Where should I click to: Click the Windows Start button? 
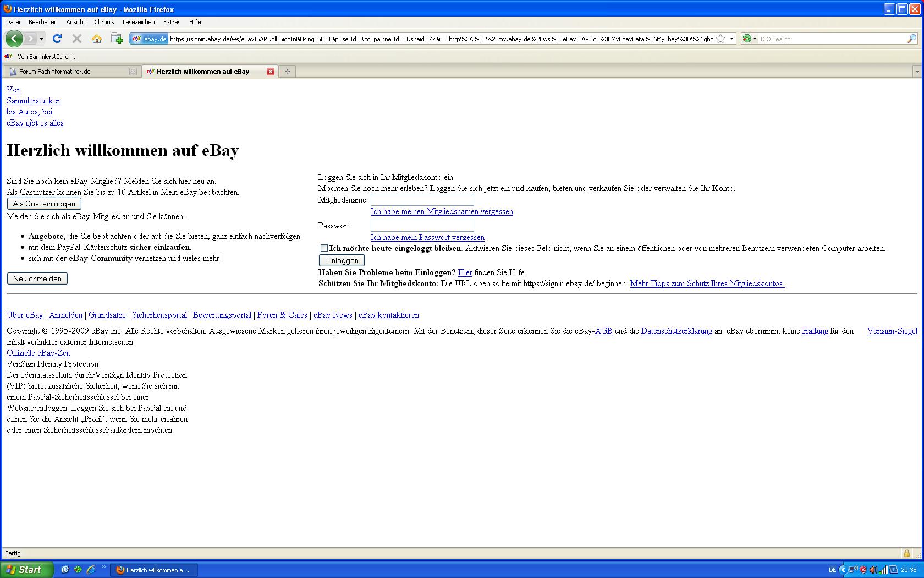coord(26,570)
